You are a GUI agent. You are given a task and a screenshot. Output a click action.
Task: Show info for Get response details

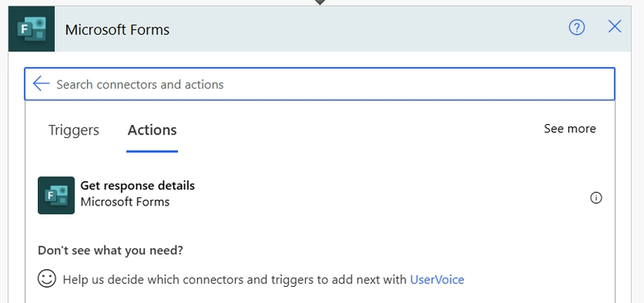point(596,198)
